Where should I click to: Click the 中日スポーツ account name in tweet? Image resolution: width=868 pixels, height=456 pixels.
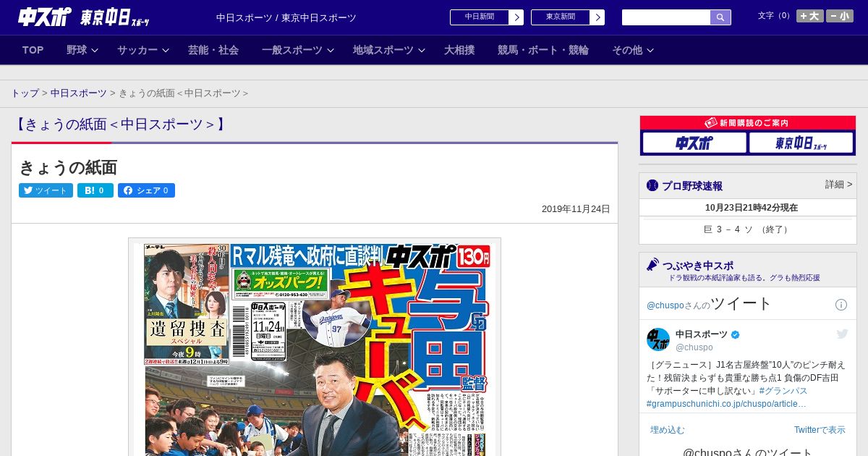click(702, 334)
